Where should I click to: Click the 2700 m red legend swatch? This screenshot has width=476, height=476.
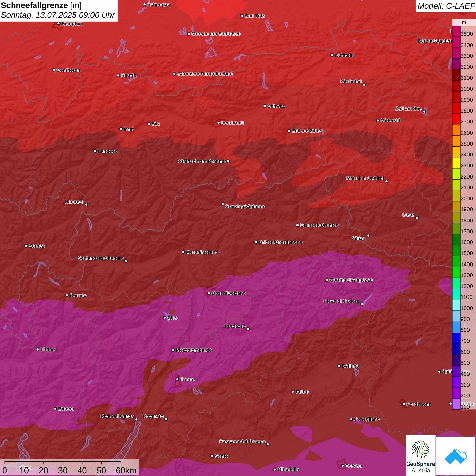[x=456, y=119]
